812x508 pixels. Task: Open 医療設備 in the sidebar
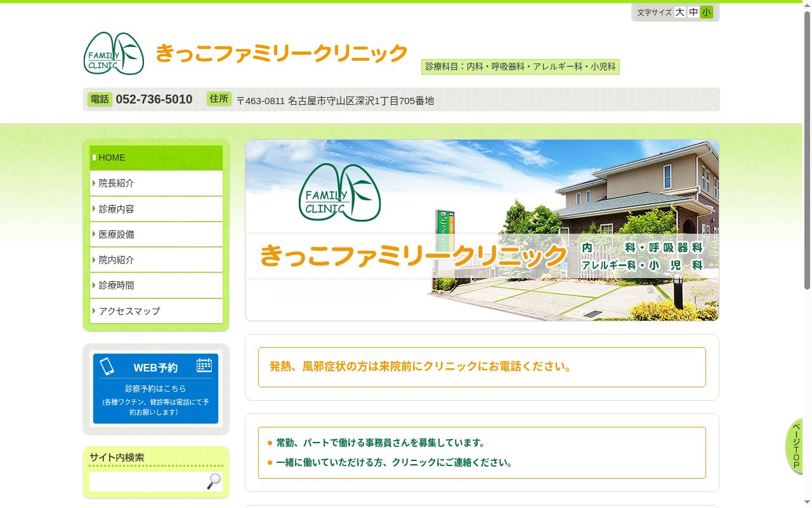[x=156, y=234]
